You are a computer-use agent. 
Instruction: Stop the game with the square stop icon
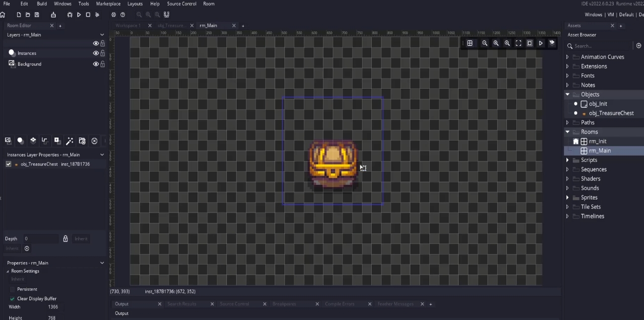88,15
